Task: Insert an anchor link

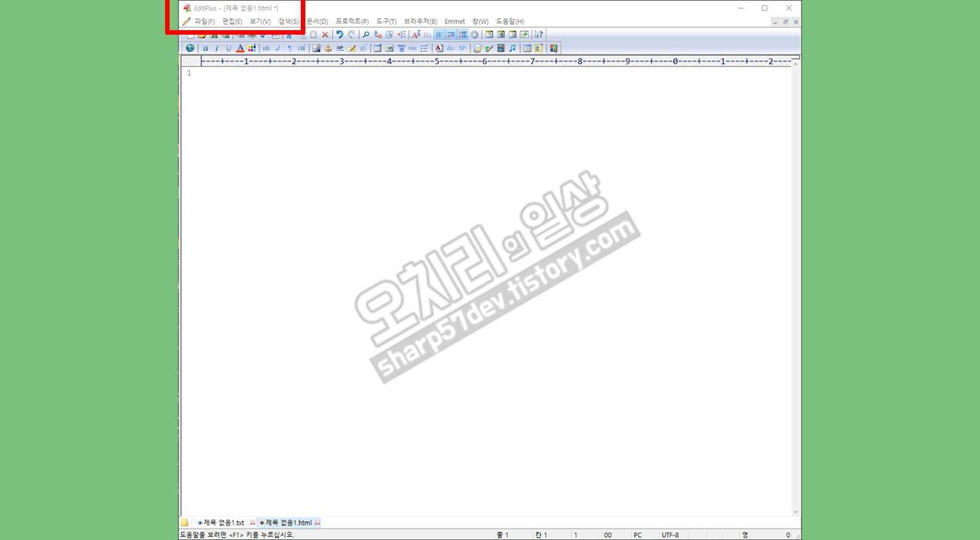Action: pos(328,48)
